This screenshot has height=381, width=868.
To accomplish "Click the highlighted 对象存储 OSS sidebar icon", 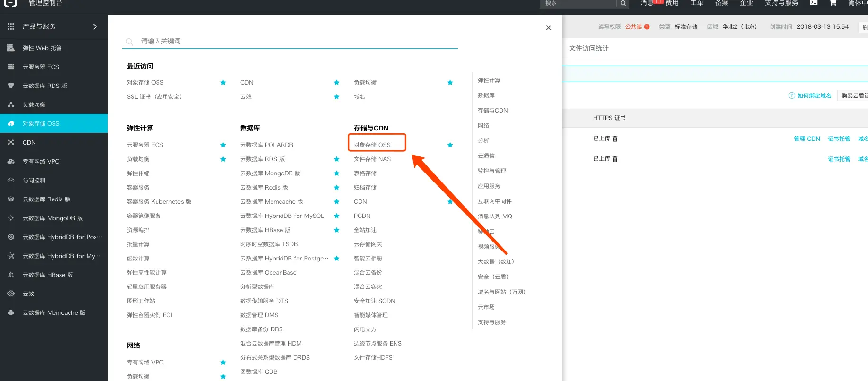I will coord(11,123).
